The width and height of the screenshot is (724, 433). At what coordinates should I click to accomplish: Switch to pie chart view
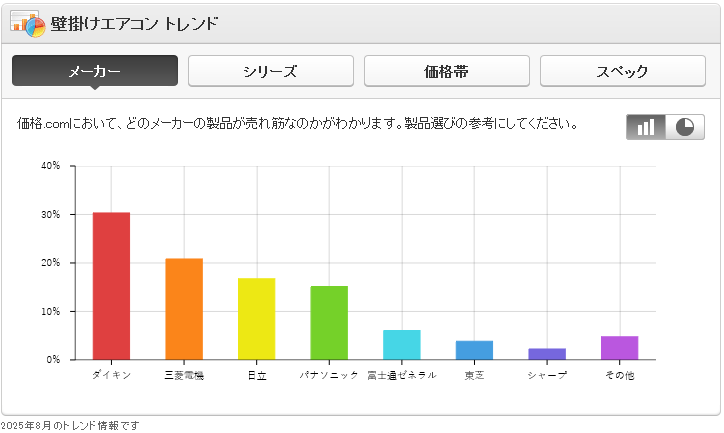[x=685, y=127]
